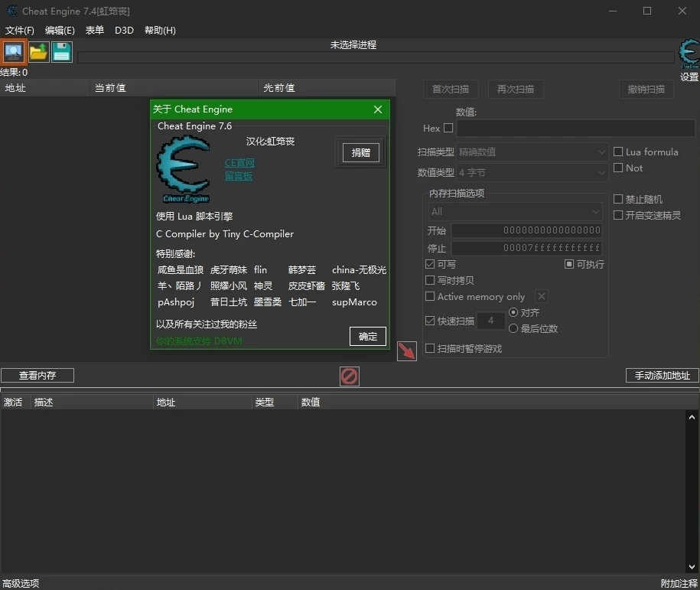700x590 pixels.
Task: Open the 数值类型 dropdown
Action: (532, 172)
